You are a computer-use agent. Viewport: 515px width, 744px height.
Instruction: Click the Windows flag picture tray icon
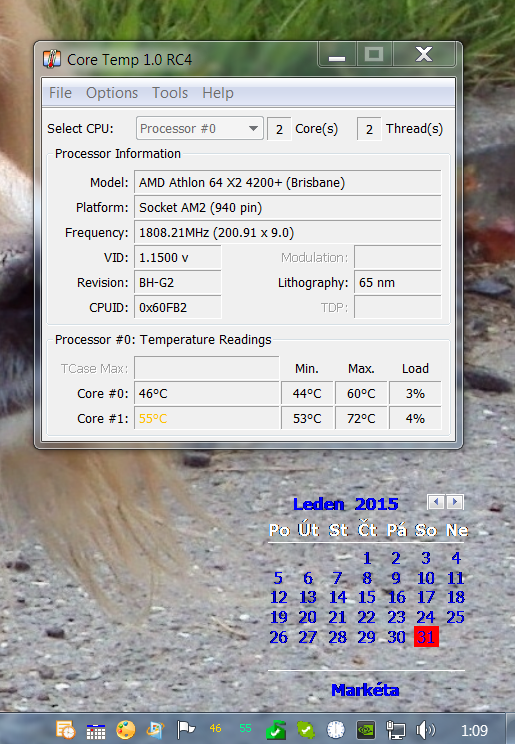pyautogui.click(x=156, y=730)
